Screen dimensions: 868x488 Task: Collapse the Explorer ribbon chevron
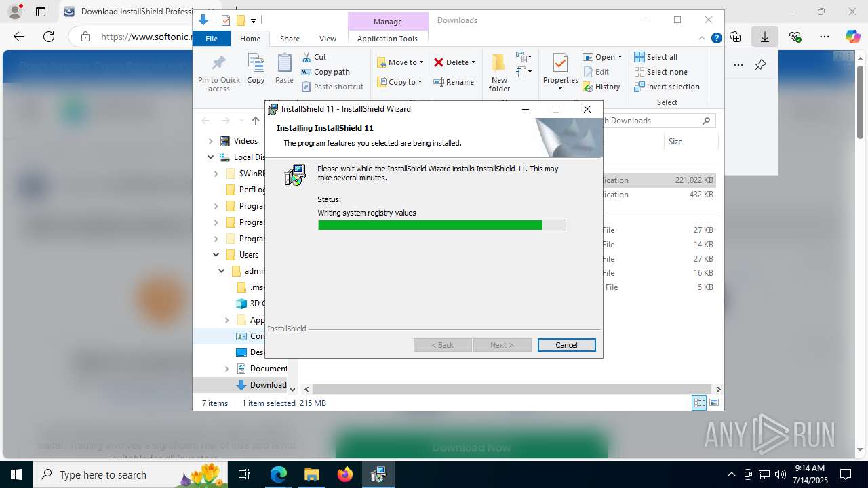[x=703, y=39]
